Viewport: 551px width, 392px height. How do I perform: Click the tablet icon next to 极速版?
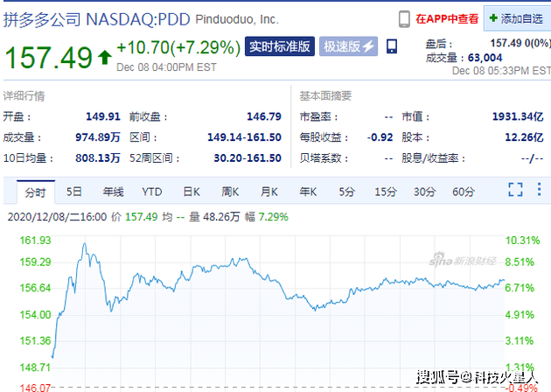392,46
